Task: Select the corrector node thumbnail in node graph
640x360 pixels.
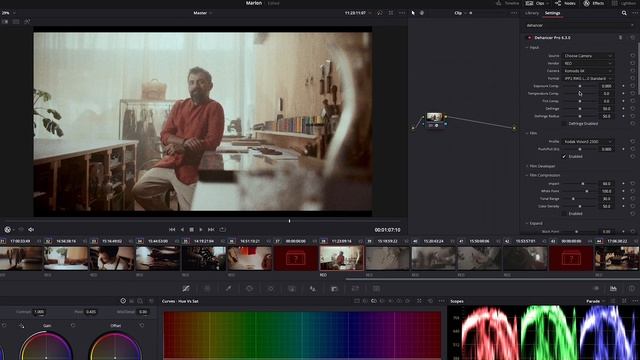Action: 434,117
